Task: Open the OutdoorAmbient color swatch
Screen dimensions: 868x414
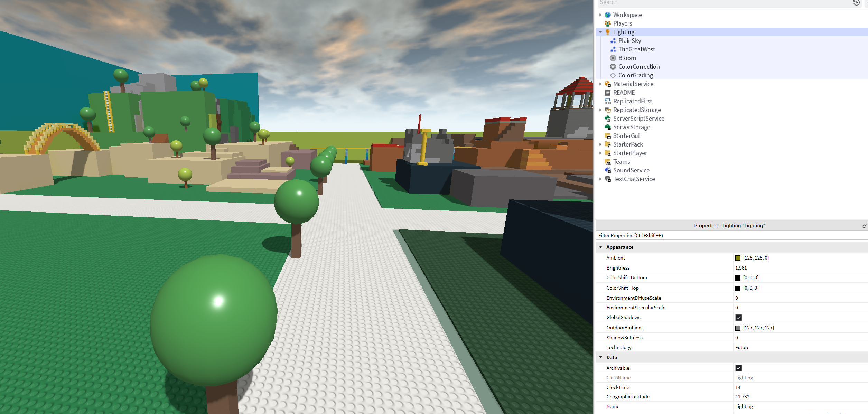Action: [738, 328]
